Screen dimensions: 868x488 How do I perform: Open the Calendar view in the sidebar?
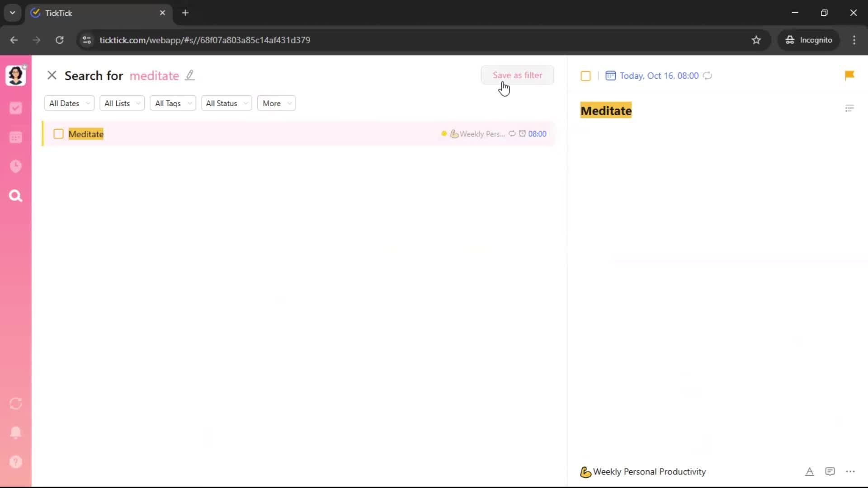[x=16, y=137]
